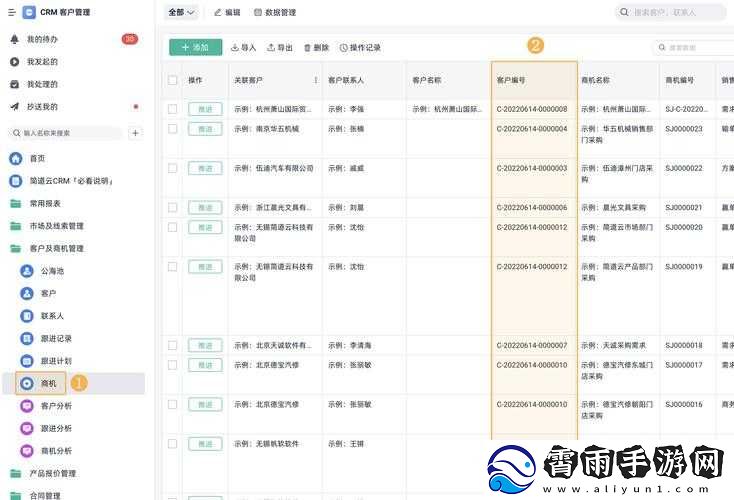
Task: Check the row with 商机编号 SJ0000019
Action: pos(173,266)
